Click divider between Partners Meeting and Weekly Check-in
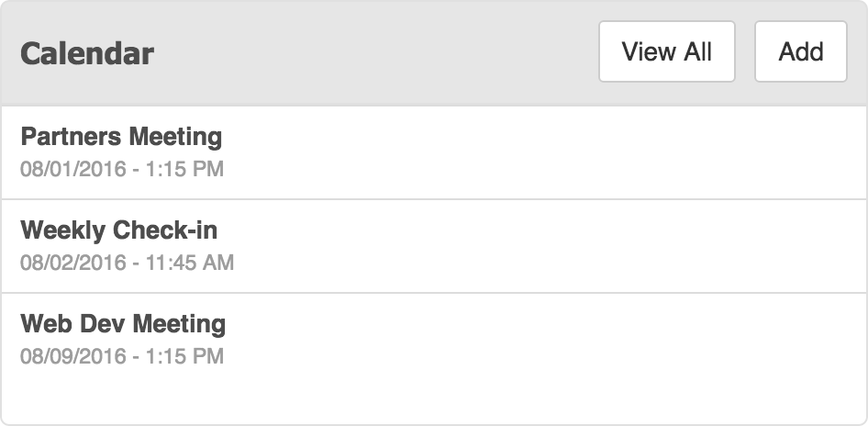The width and height of the screenshot is (868, 426). point(434,199)
